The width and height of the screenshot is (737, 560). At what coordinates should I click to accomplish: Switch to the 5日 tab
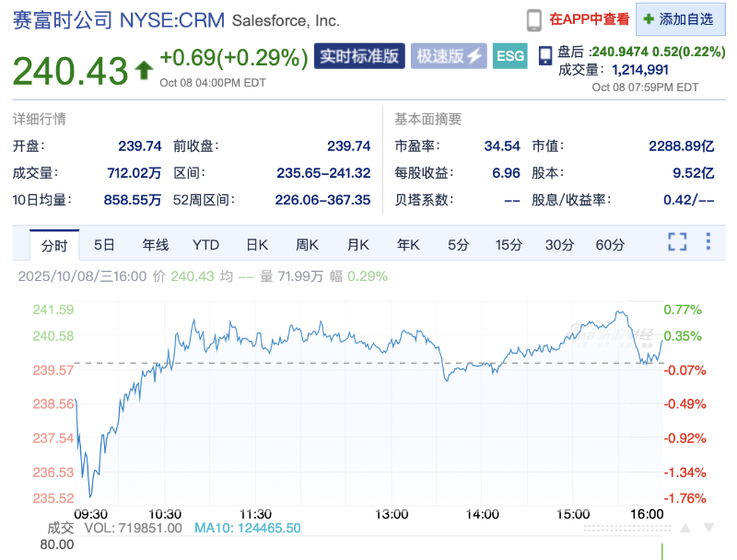click(x=104, y=245)
